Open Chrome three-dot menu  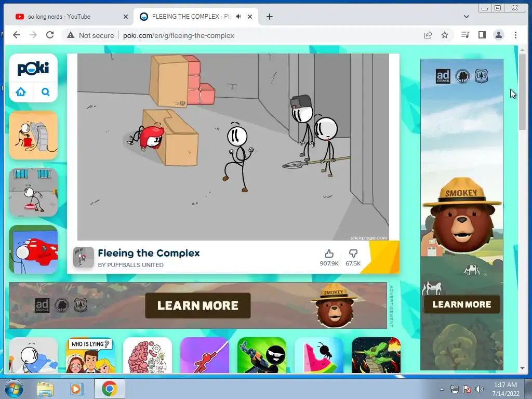pos(515,35)
